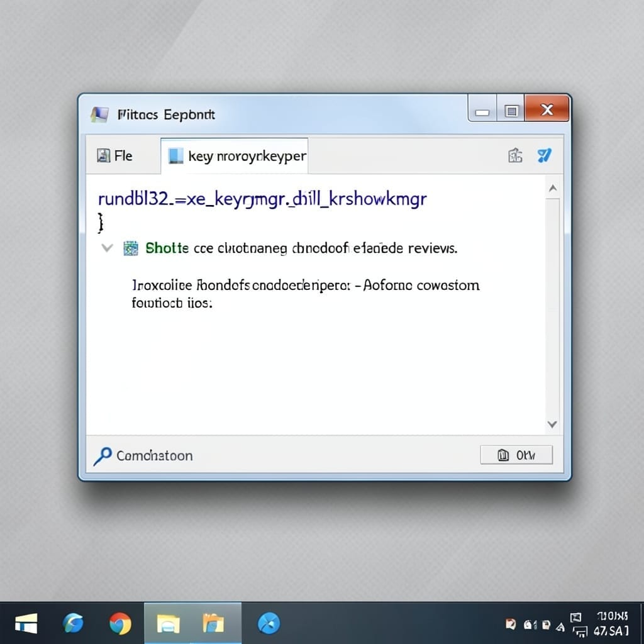Click the magnifier icon next to Comchatoon
The height and width of the screenshot is (644, 644).
(103, 456)
